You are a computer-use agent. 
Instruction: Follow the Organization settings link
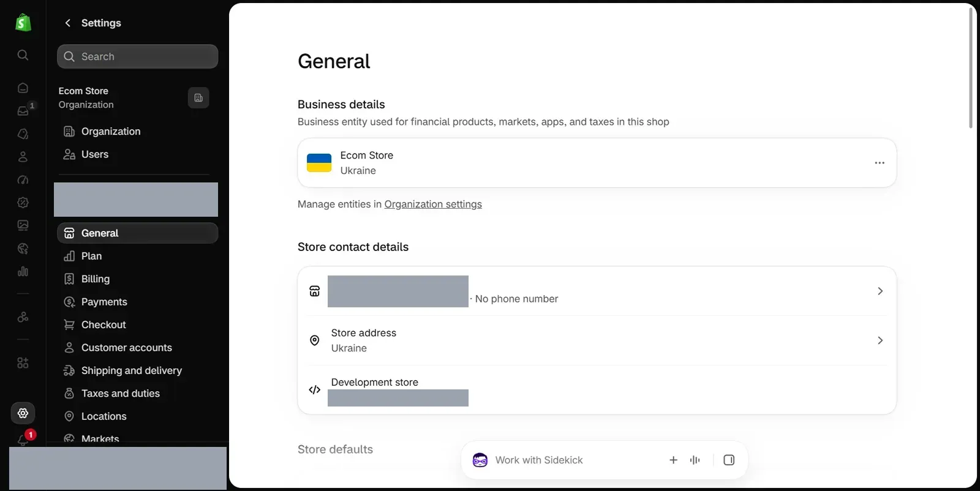pos(433,204)
